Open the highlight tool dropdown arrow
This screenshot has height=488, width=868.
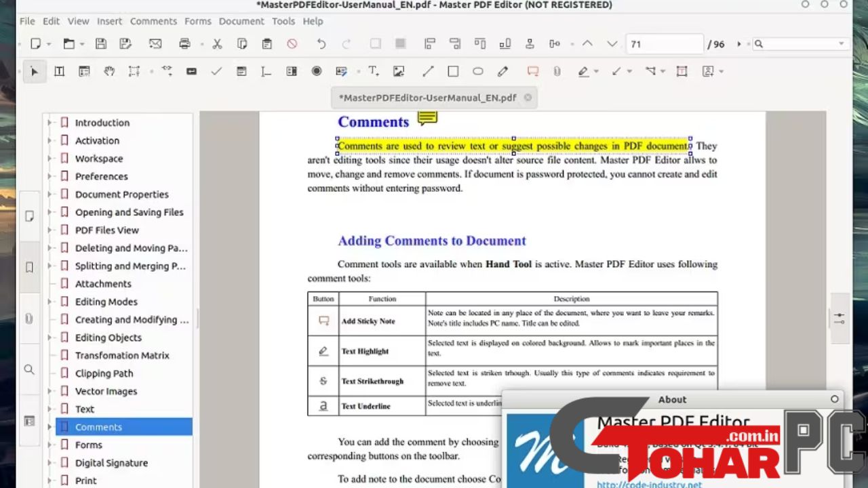click(596, 71)
